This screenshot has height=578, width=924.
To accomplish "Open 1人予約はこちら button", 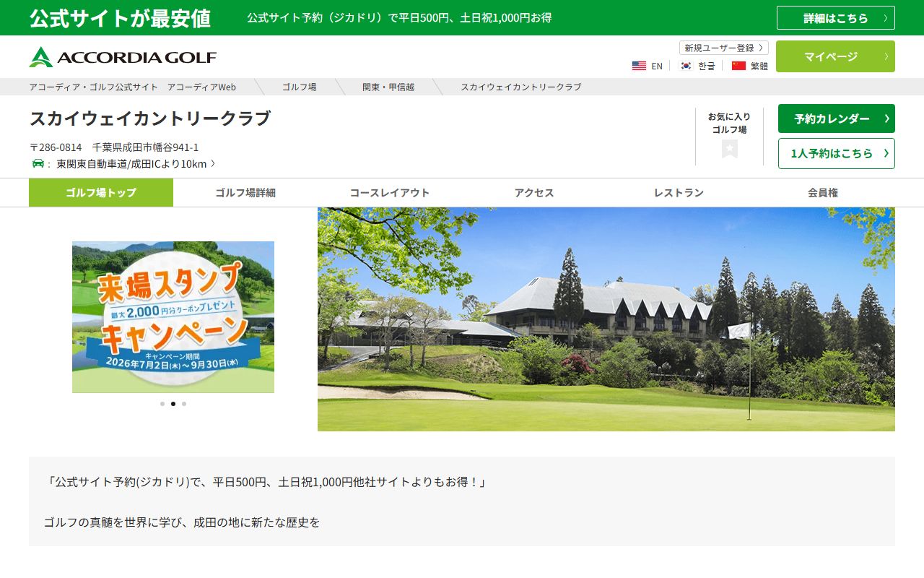I will [x=837, y=153].
